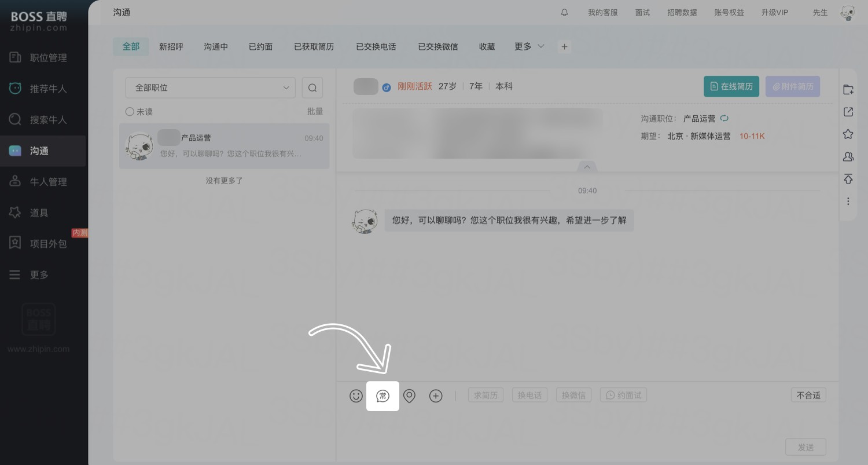The image size is (868, 465).
Task: Switch to the 新招呼 tab
Action: (x=171, y=46)
